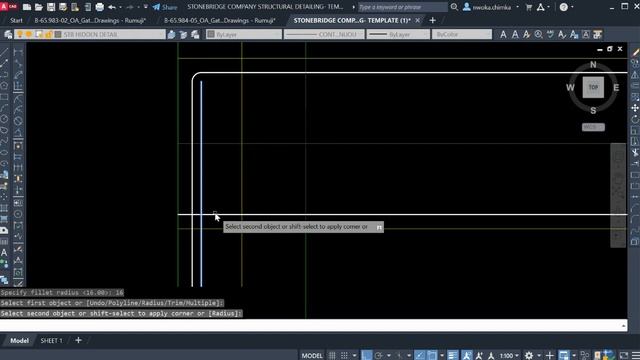The height and width of the screenshot is (360, 640).
Task: Click the Make Object's Layer Current icon
Action: pyautogui.click(x=171, y=35)
